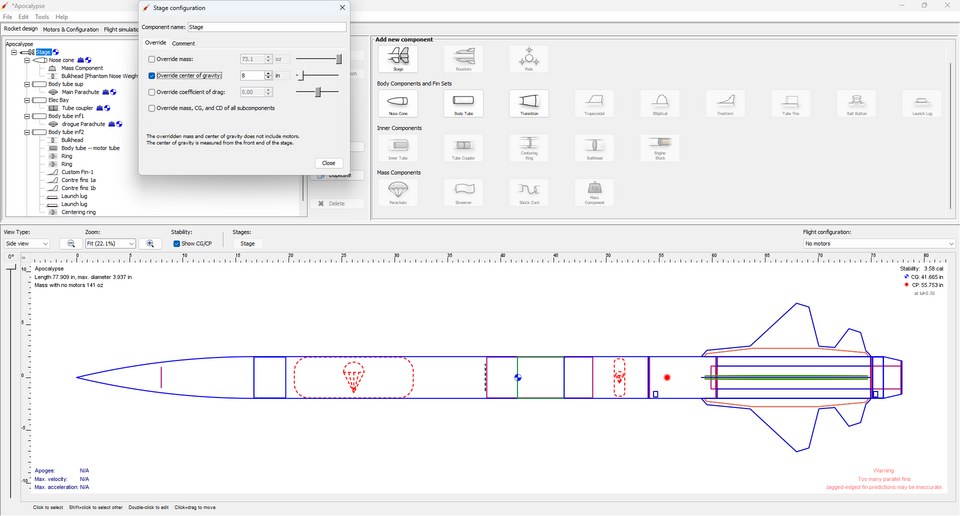Click the zoom out magnifier icon
This screenshot has height=516, width=960.
71,244
